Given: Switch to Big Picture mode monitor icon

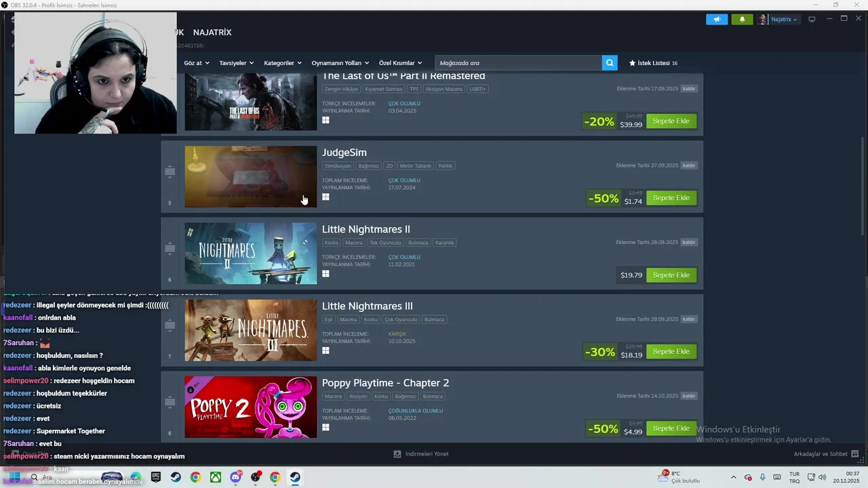Looking at the screenshot, I should 812,19.
